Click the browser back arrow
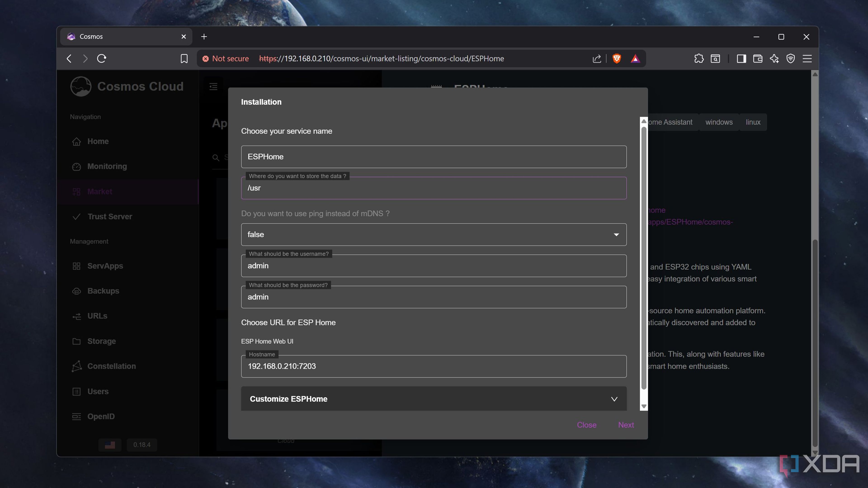Viewport: 868px width, 488px height. point(69,59)
